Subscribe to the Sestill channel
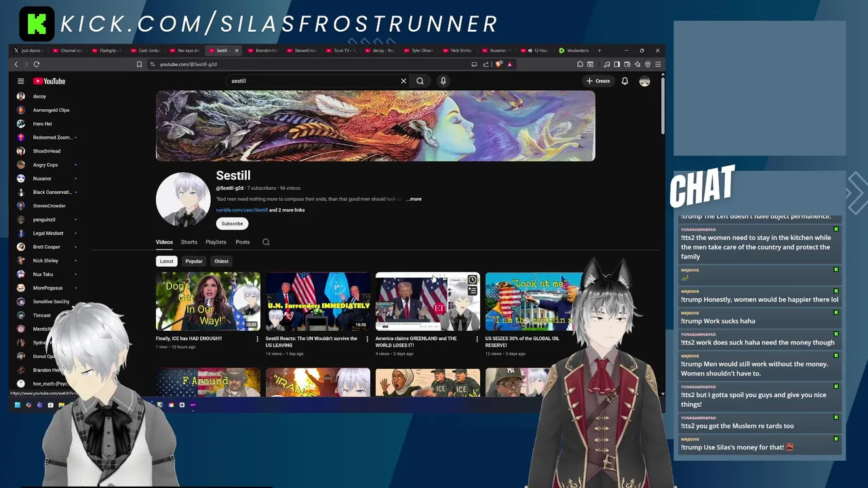Viewport: 868px width, 488px height. [232, 224]
